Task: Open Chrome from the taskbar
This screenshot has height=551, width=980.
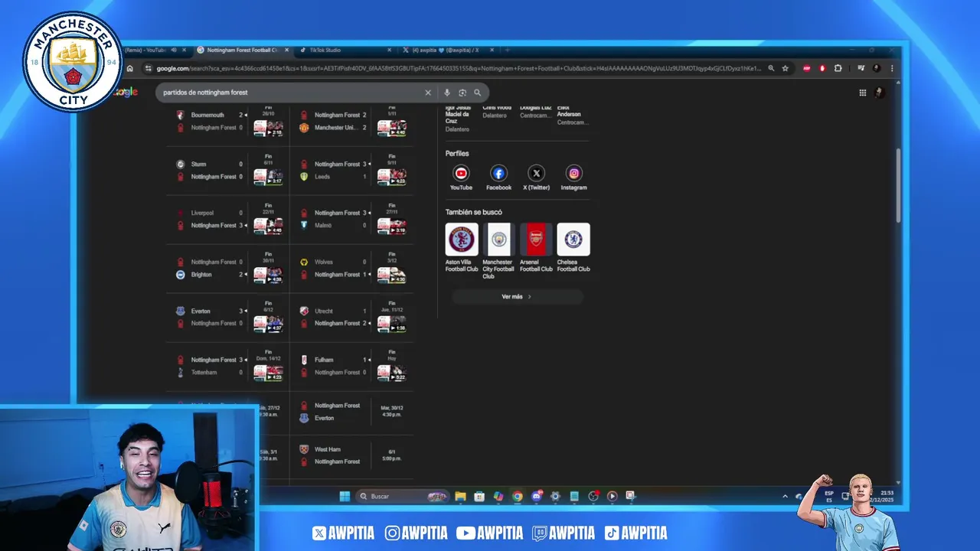Action: 518,496
